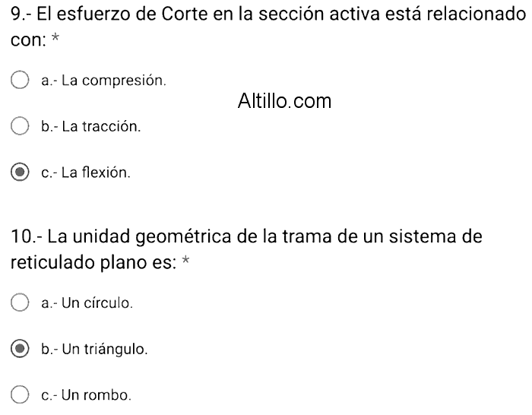The image size is (532, 415).
Task: Select the "Un círculo" radio button
Action: point(21,303)
